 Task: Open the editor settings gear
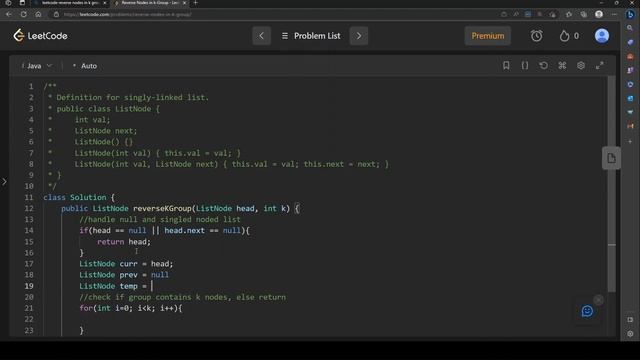581,65
